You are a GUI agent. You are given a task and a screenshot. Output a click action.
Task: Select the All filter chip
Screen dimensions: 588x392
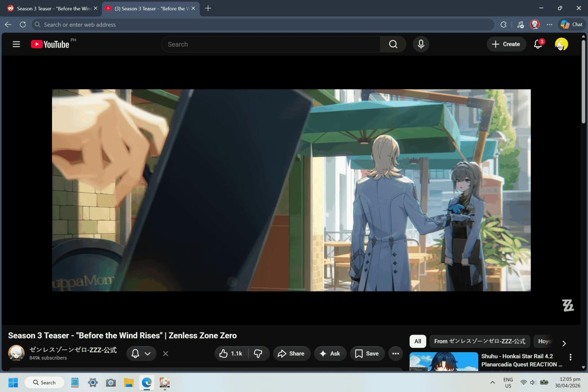[x=418, y=341]
